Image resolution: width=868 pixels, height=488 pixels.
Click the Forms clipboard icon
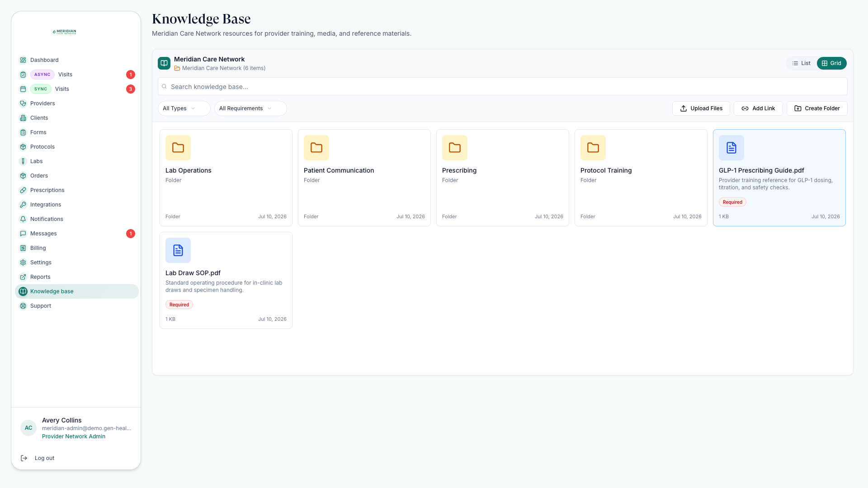[23, 132]
